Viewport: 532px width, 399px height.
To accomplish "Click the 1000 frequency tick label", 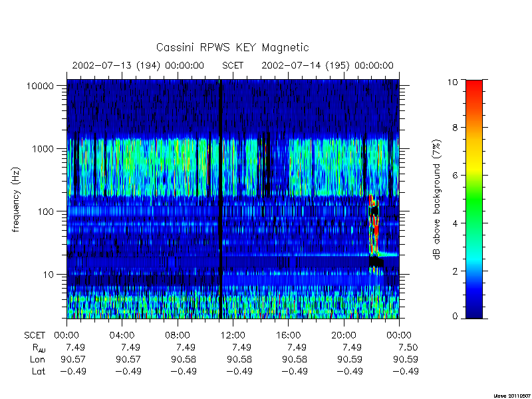I will coord(43,148).
